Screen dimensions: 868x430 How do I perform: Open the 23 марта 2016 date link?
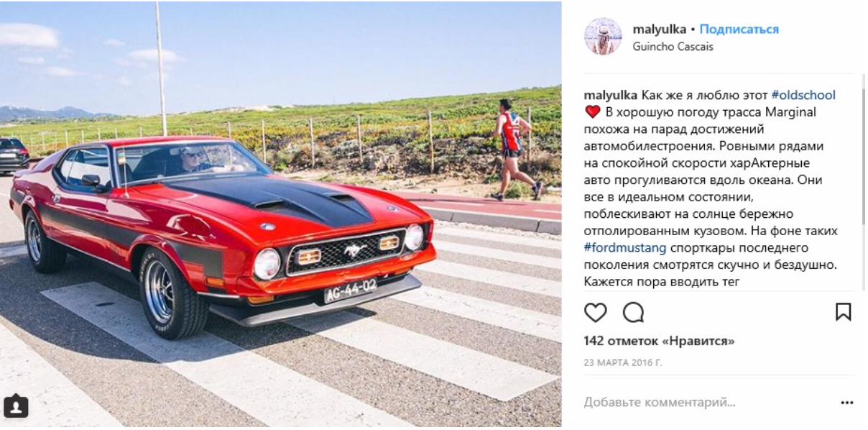point(623,362)
